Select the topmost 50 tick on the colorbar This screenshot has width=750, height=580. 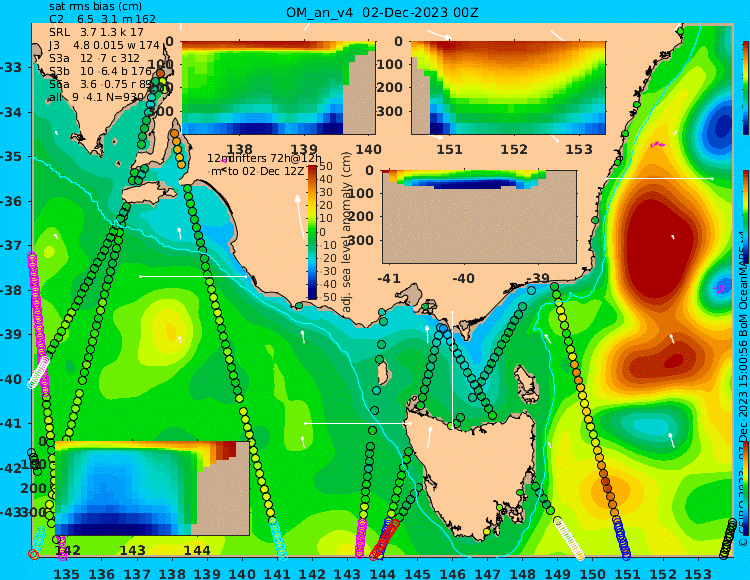pyautogui.click(x=326, y=166)
